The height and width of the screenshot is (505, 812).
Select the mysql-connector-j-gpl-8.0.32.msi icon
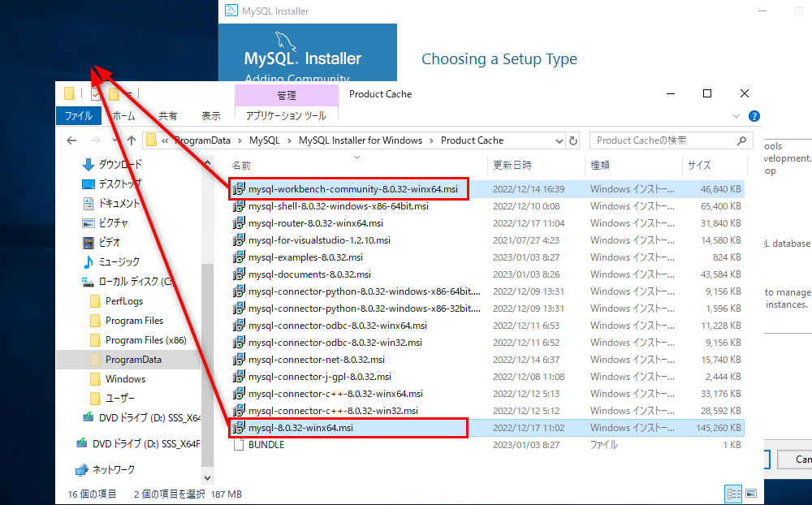click(239, 377)
